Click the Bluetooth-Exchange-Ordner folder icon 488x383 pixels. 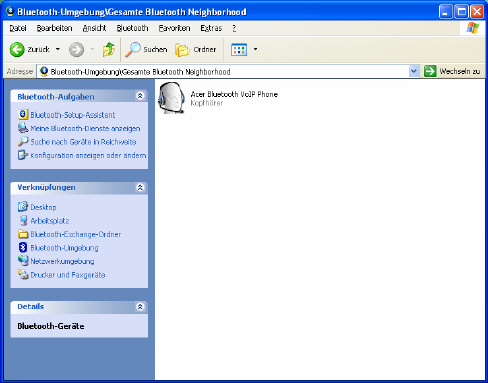pos(23,234)
